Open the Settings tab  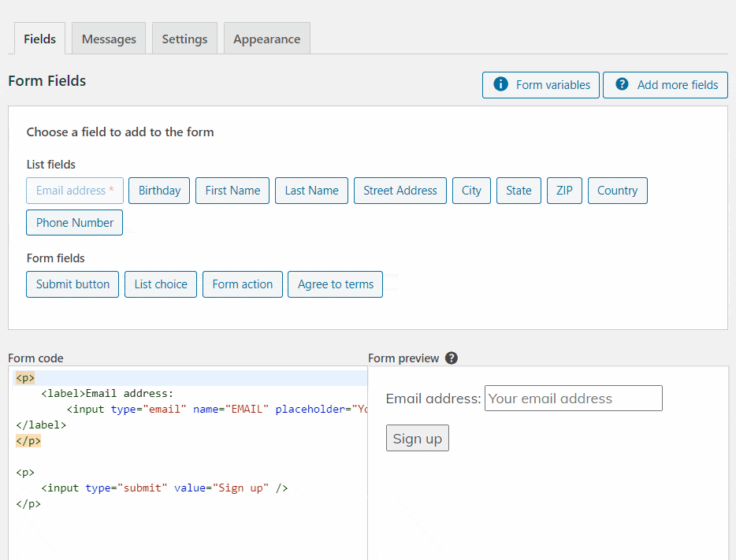pyautogui.click(x=184, y=38)
